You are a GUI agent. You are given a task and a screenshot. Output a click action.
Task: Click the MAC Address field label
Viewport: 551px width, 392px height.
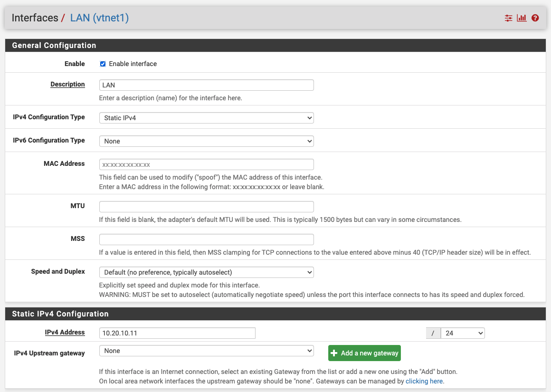point(64,163)
